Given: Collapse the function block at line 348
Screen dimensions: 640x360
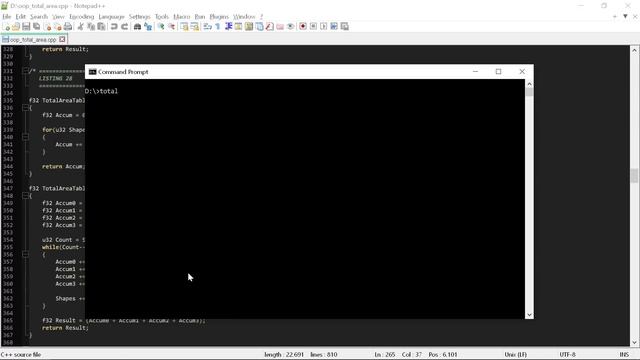Looking at the screenshot, I should [25, 196].
